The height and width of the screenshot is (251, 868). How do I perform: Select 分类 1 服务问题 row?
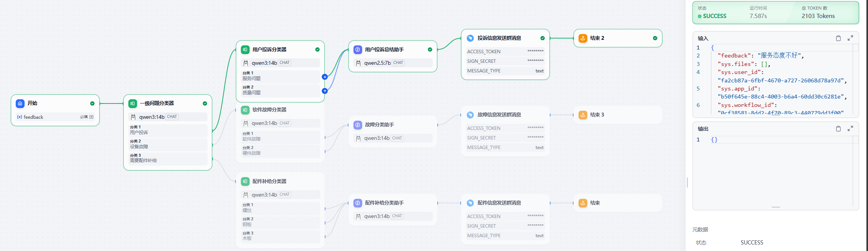tap(280, 76)
